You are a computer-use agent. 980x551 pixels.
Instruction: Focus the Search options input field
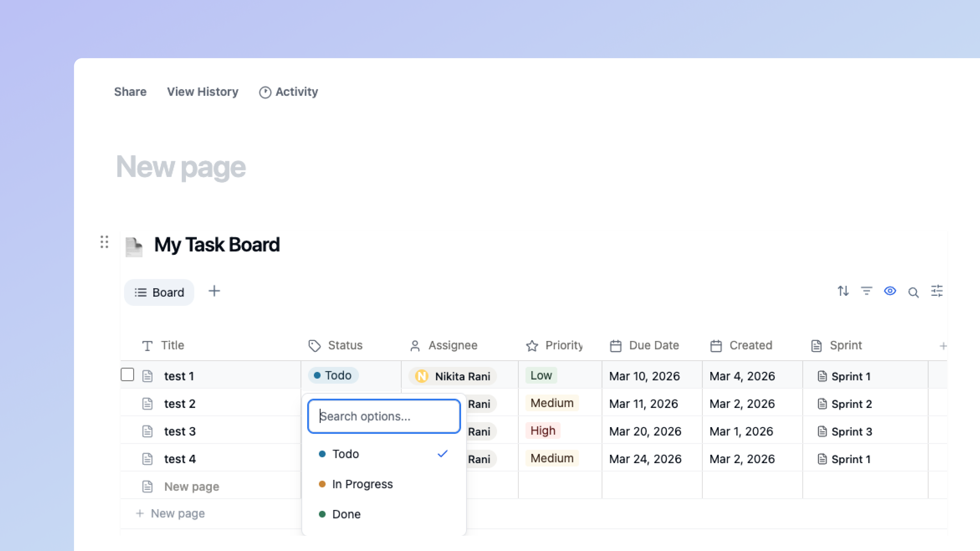point(384,416)
